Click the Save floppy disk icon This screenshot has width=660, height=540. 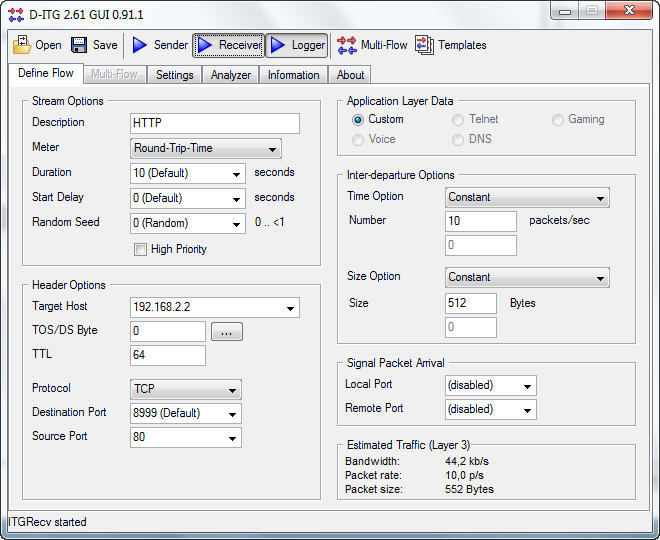click(x=79, y=45)
